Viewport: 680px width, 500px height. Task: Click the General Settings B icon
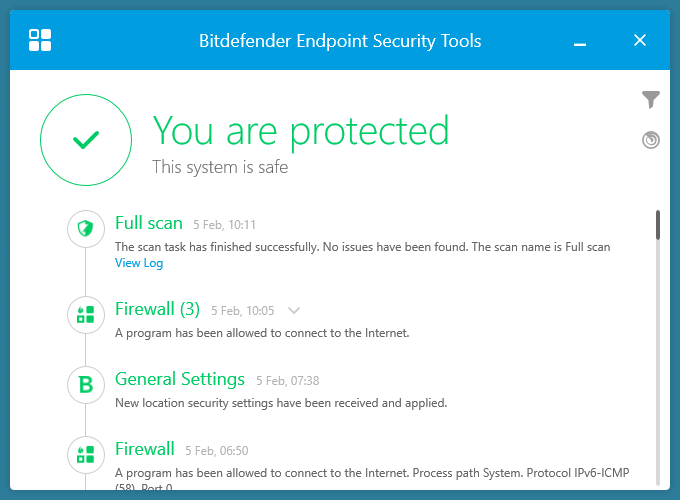coord(86,385)
